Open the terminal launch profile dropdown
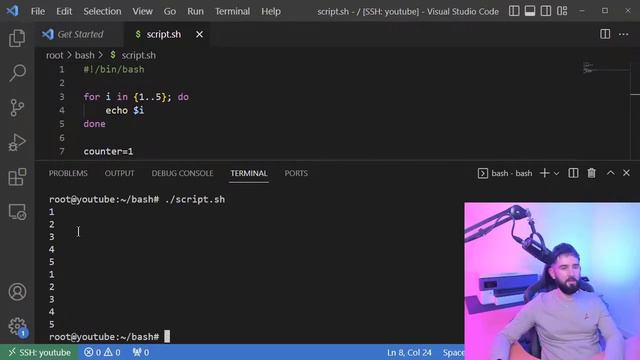This screenshot has width=640, height=360. (x=556, y=173)
